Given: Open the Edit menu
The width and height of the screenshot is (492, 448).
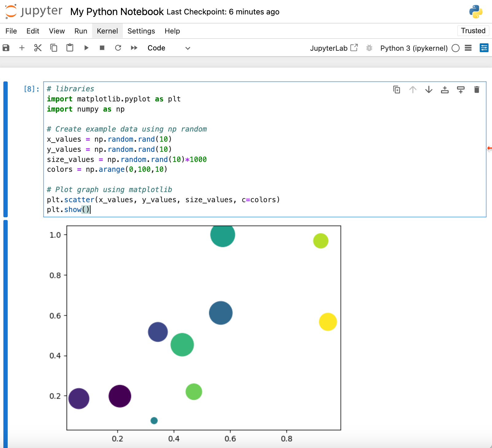Looking at the screenshot, I should (33, 31).
